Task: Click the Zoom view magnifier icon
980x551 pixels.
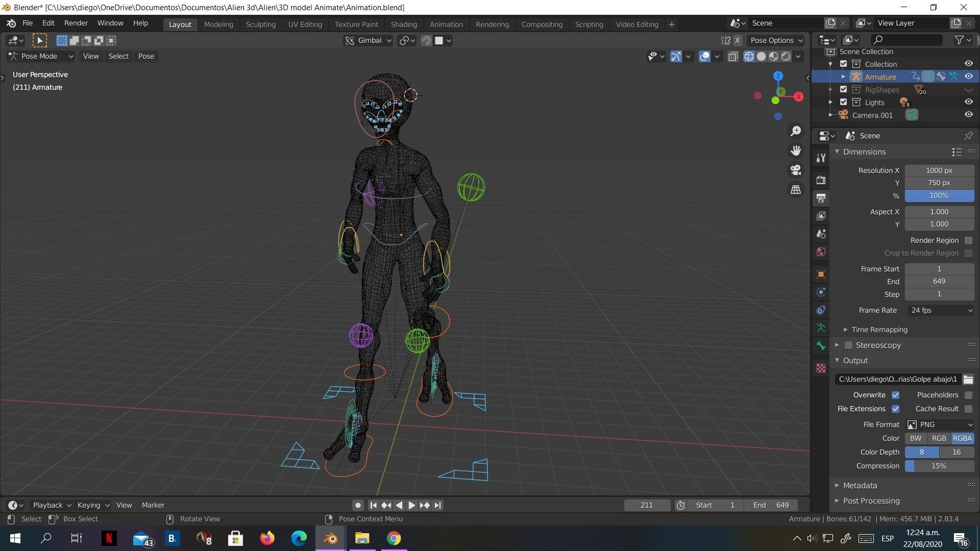Action: pos(795,132)
